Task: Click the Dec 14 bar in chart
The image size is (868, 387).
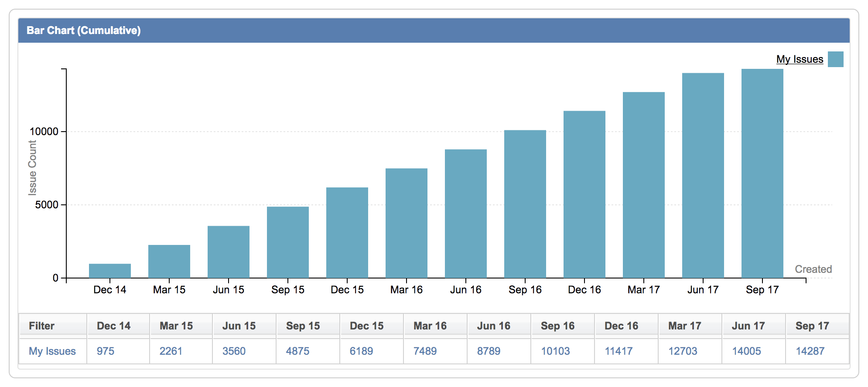Action: pyautogui.click(x=110, y=271)
